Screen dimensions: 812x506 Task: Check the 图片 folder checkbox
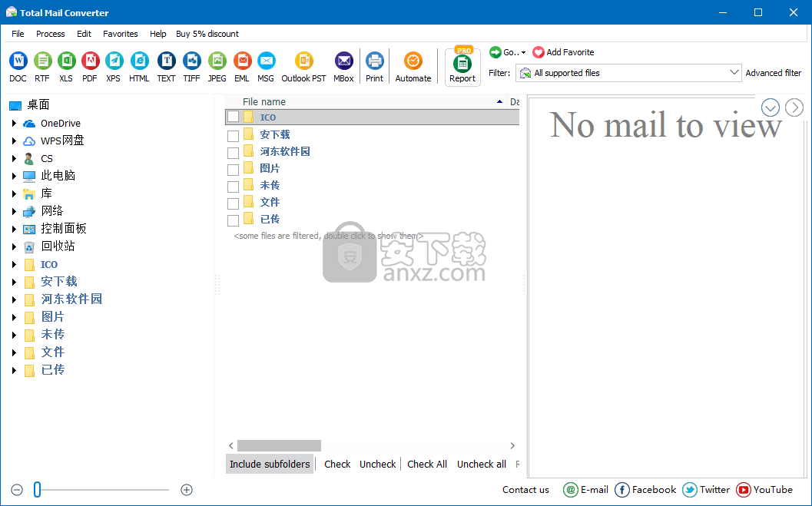pyautogui.click(x=233, y=170)
